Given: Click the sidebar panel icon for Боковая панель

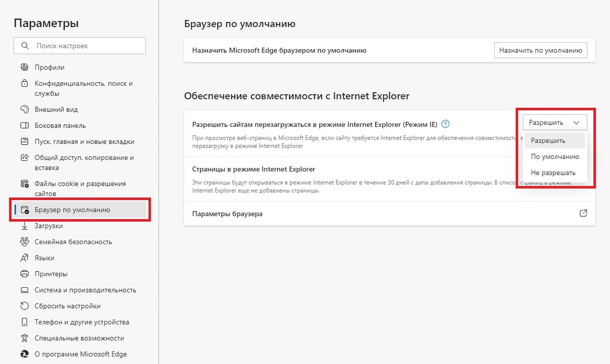Looking at the screenshot, I should pyautogui.click(x=24, y=125).
